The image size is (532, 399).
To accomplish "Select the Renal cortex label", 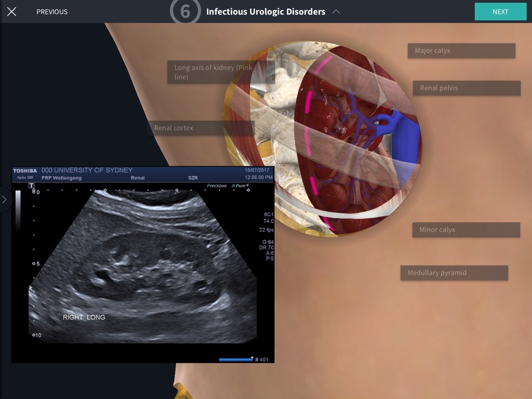I will tap(200, 128).
